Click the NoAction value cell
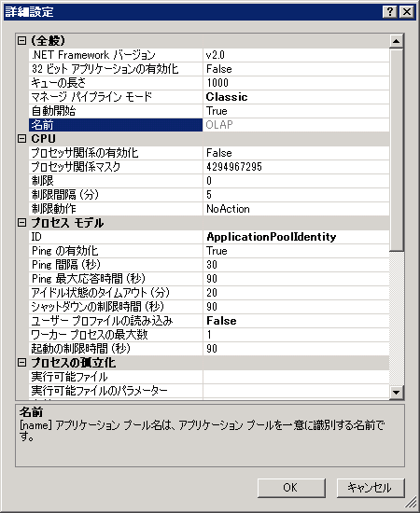 (296, 209)
